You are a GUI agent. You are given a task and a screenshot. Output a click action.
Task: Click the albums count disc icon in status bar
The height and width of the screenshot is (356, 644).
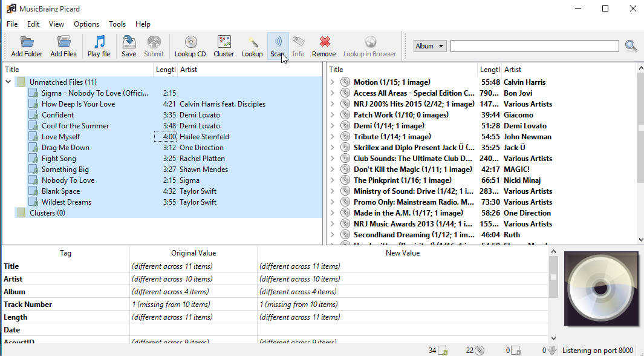tap(480, 351)
